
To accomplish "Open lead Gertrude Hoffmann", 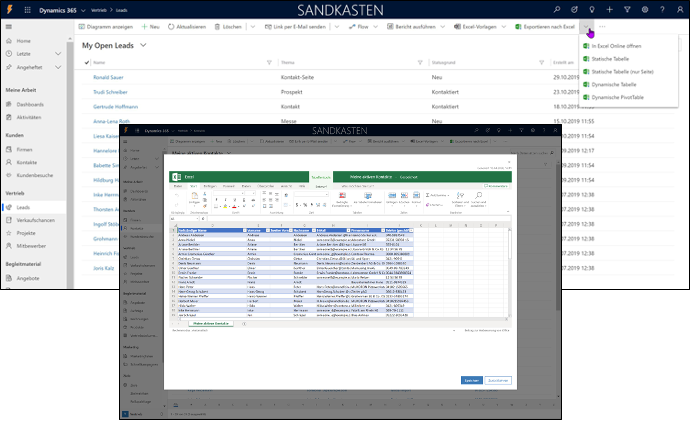I will (x=116, y=107).
